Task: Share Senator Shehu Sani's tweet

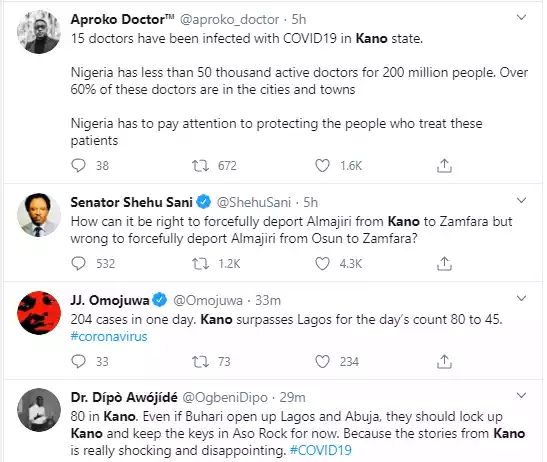Action: 444,263
